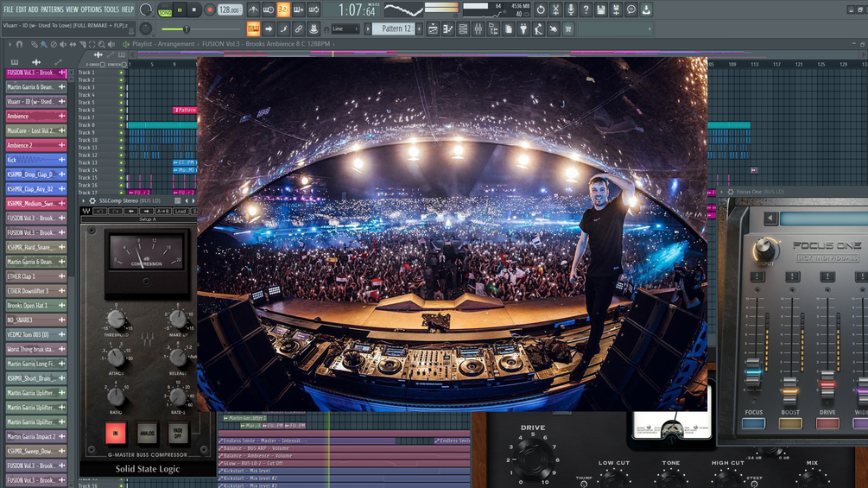Open the FILE menu
The image size is (868, 488).
tap(9, 10)
